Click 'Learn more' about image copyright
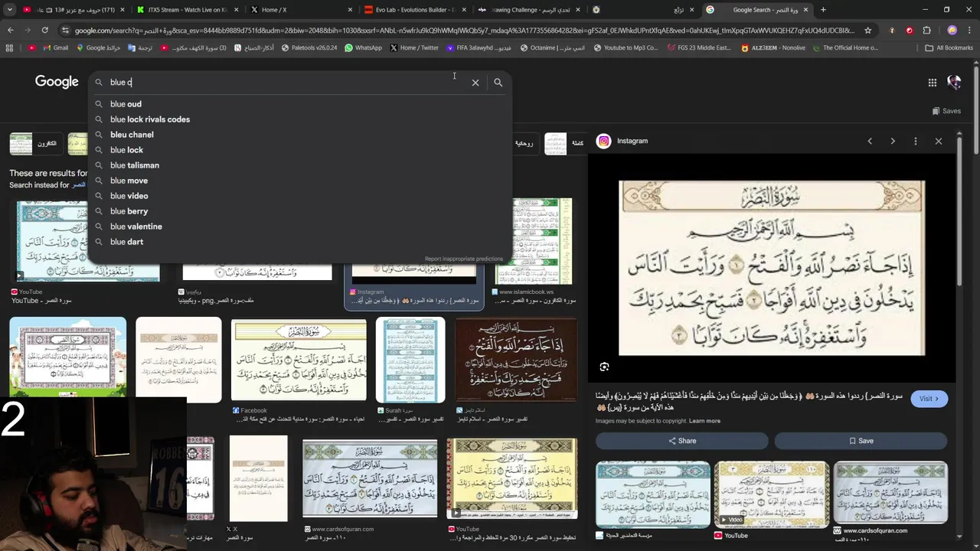 (704, 421)
